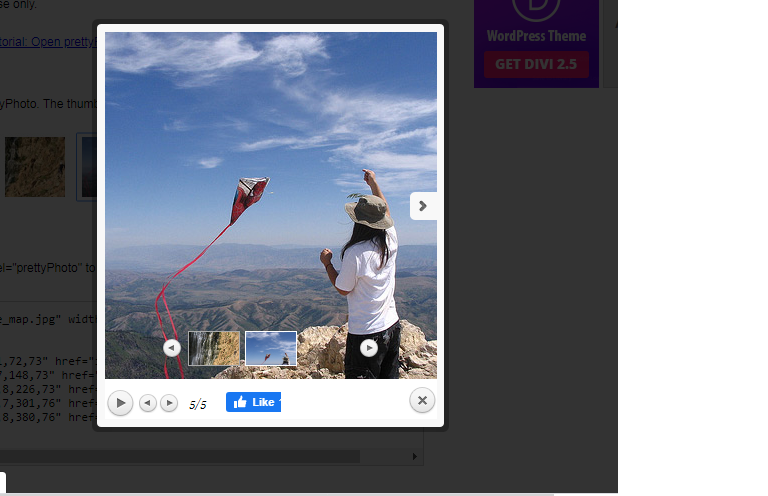Click the Divi circular logo in the ad
The width and height of the screenshot is (768, 496).
[x=536, y=8]
